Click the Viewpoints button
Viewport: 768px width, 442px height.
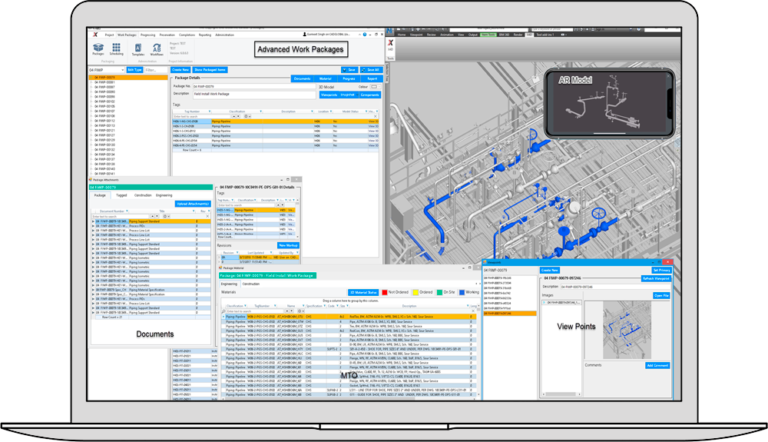coord(329,95)
